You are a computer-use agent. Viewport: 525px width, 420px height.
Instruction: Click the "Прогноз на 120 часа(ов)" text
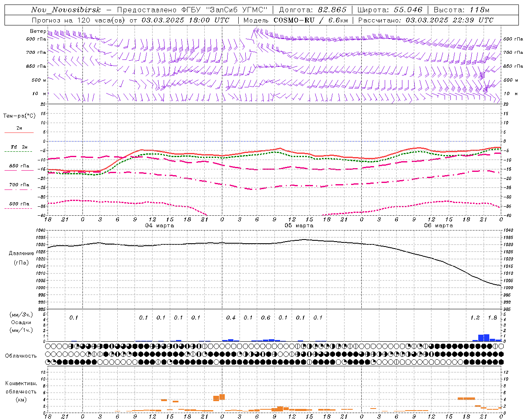click(x=79, y=20)
